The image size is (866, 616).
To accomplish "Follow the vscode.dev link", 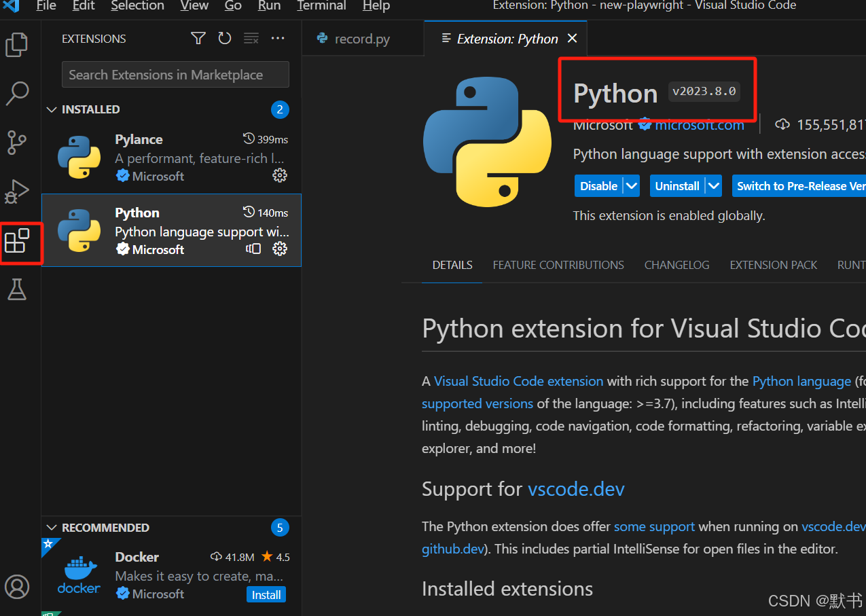I will (x=576, y=488).
